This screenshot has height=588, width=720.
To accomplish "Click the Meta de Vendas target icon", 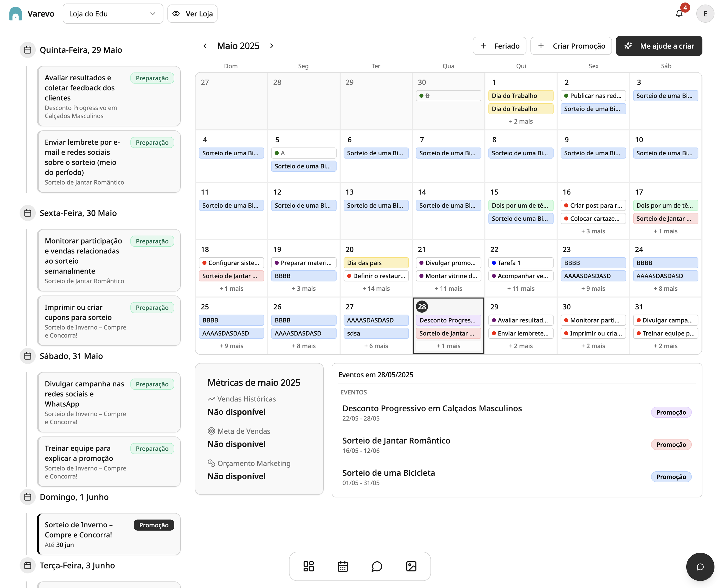I will point(211,431).
